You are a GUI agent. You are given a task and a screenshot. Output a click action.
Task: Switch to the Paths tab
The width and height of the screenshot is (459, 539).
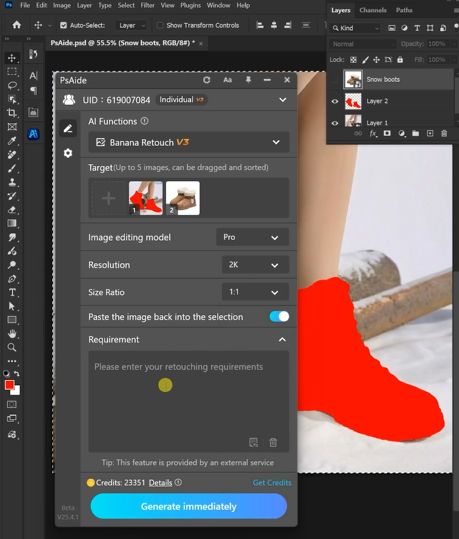[404, 10]
